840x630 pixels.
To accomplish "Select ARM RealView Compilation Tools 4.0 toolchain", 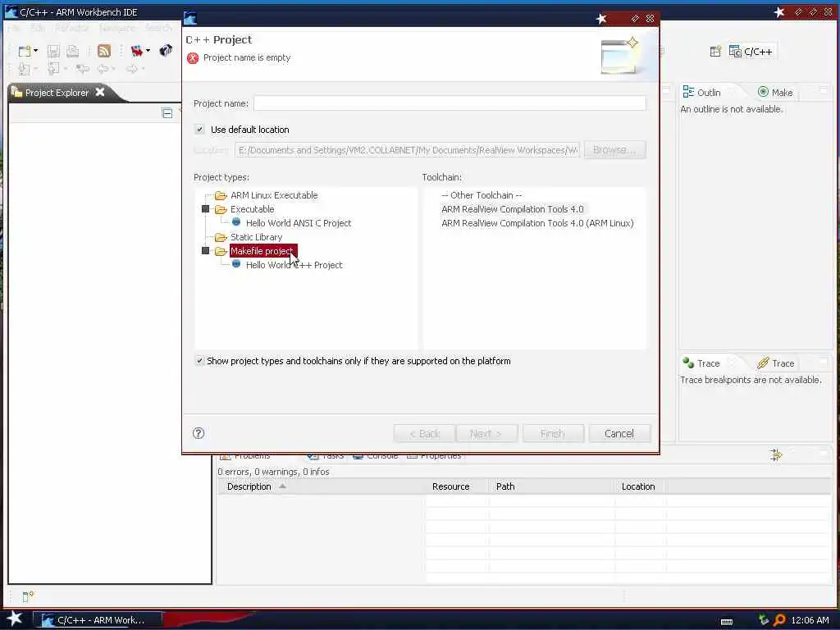I will [512, 209].
